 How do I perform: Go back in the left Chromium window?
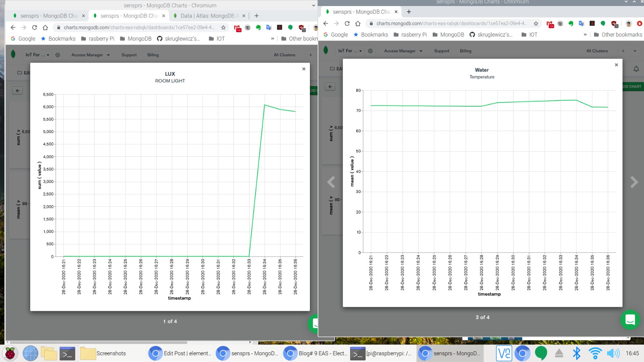click(x=13, y=27)
